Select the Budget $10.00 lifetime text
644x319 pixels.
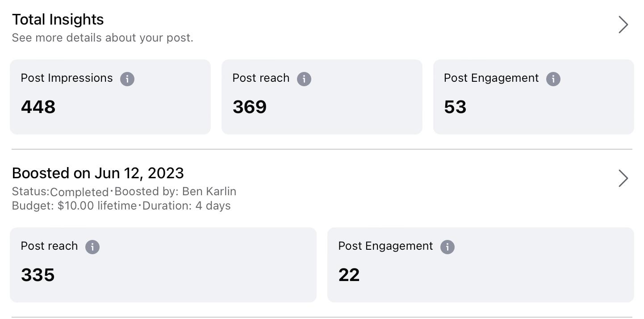74,206
